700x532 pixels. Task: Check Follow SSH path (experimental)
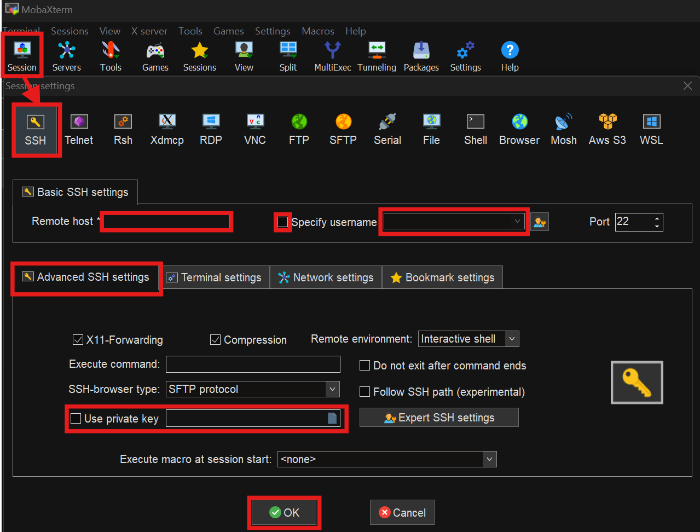364,391
